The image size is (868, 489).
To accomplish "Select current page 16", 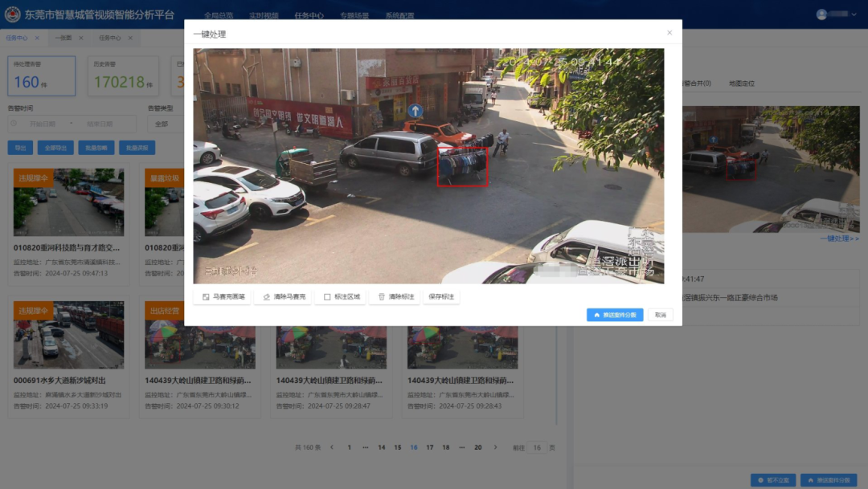I will [414, 447].
